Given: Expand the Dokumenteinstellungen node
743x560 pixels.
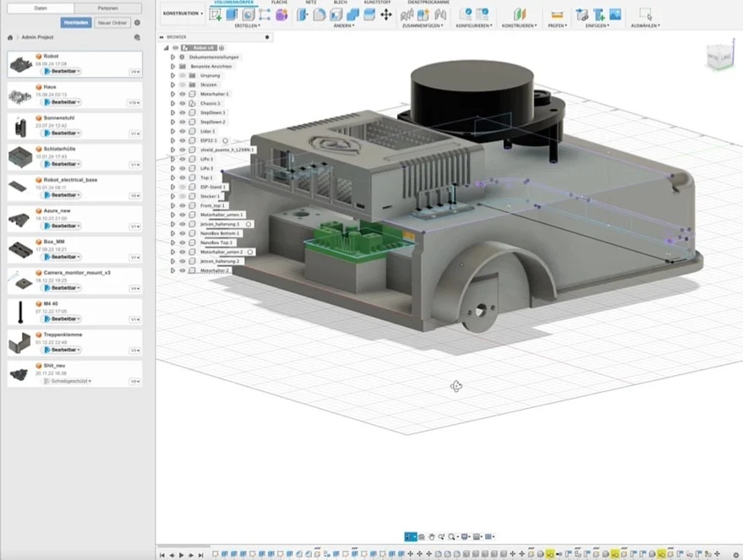Looking at the screenshot, I should click(x=173, y=57).
